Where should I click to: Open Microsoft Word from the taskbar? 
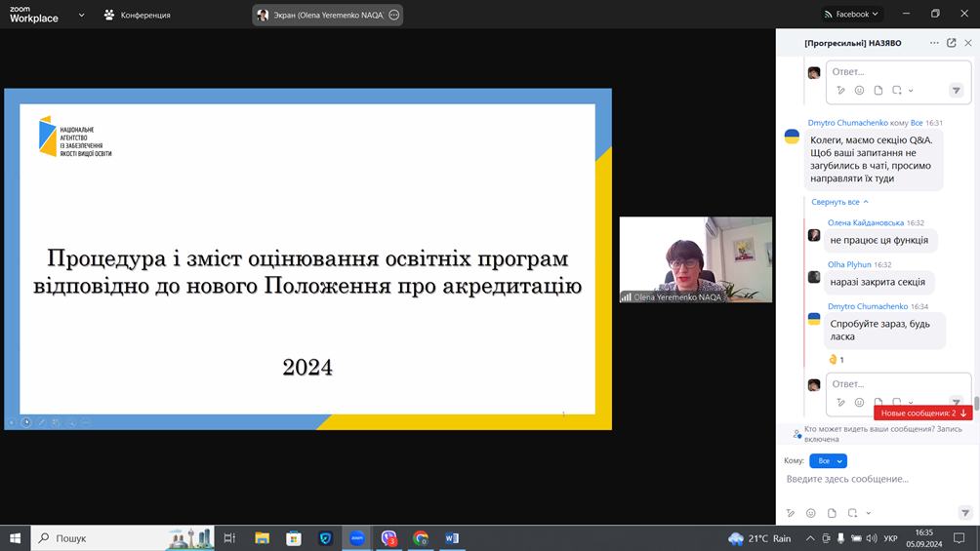(x=452, y=538)
